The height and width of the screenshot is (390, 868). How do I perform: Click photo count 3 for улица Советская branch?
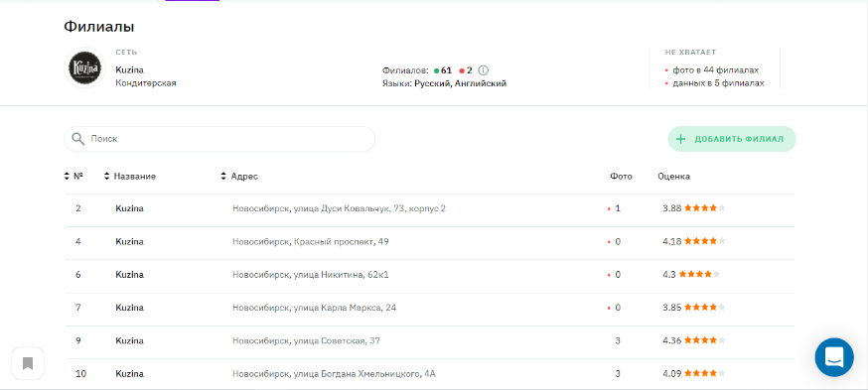tap(618, 340)
